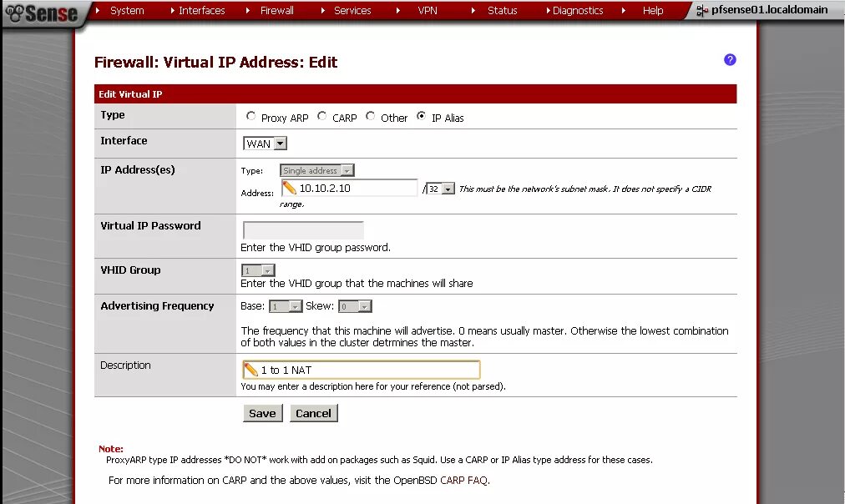Open the WAN interface dropdown
The width and height of the screenshot is (845, 504).
[265, 144]
